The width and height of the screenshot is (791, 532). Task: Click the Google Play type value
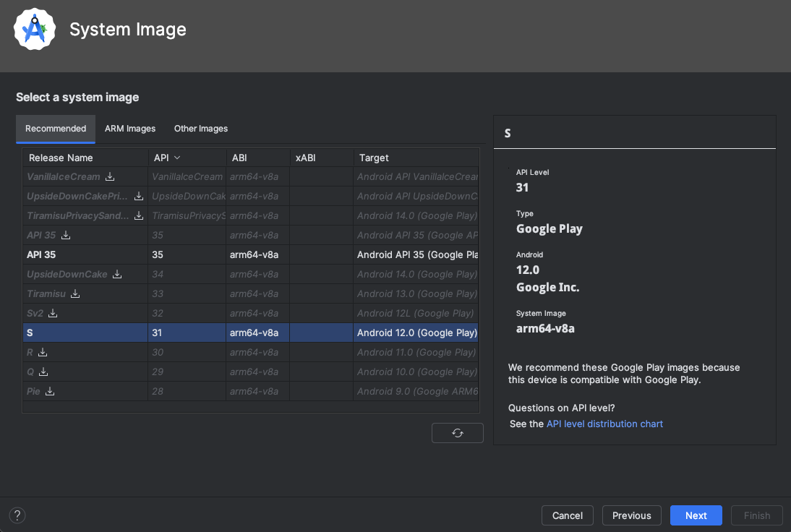(x=549, y=229)
